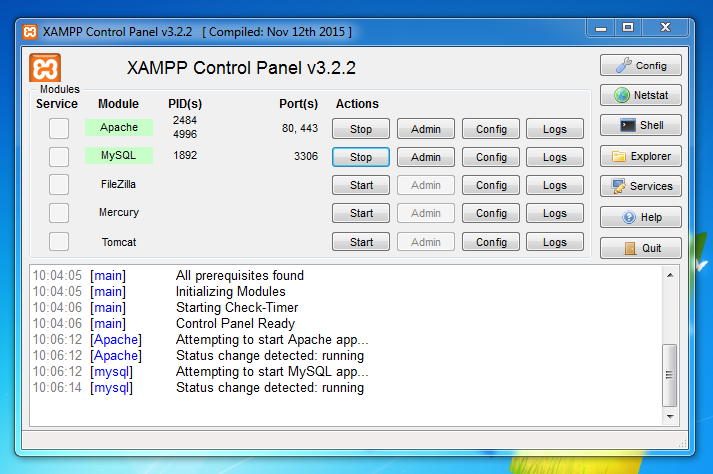
Task: Click log line "Attempting to start Apache app..."
Action: [272, 340]
